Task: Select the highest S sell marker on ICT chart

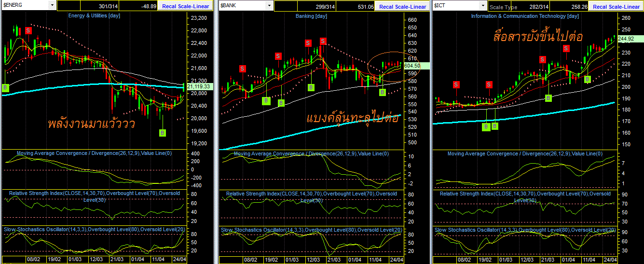Action: pos(566,48)
